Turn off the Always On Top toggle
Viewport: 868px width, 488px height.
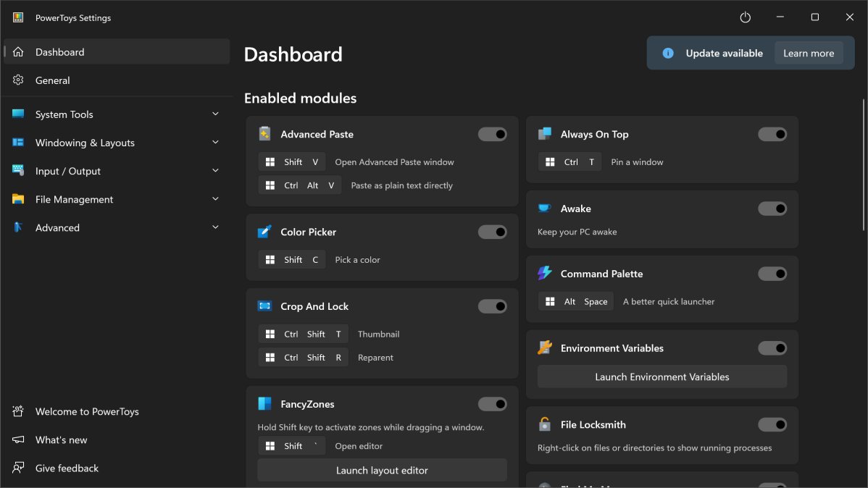click(772, 134)
